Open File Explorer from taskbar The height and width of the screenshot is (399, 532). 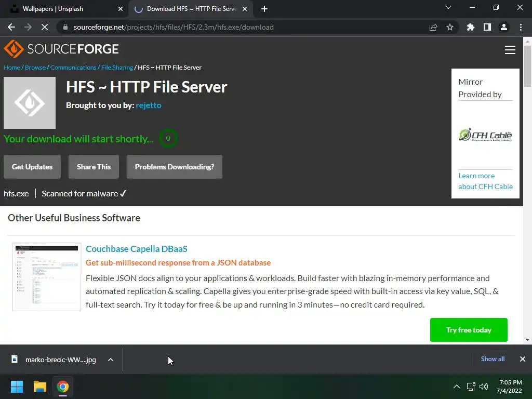pos(39,387)
